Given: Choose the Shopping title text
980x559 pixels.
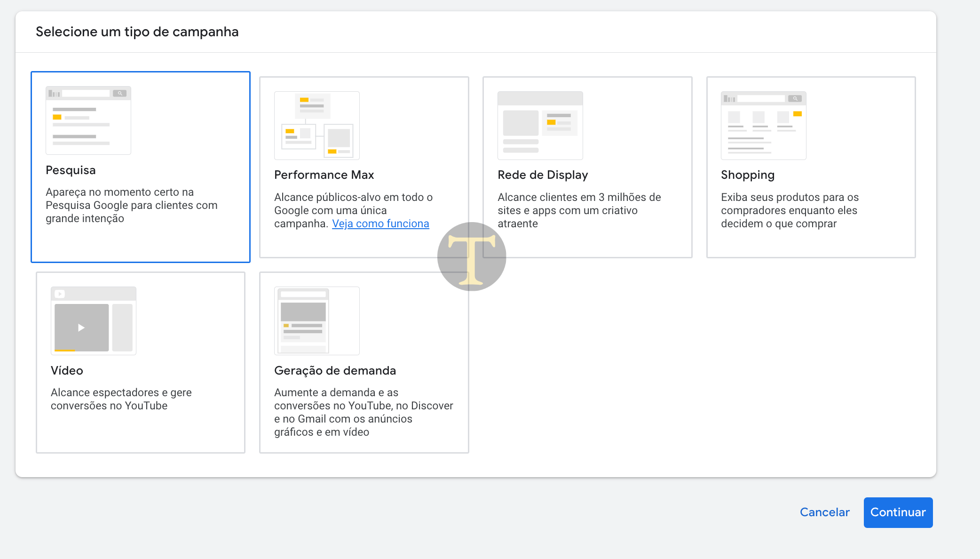Looking at the screenshot, I should click(x=748, y=175).
